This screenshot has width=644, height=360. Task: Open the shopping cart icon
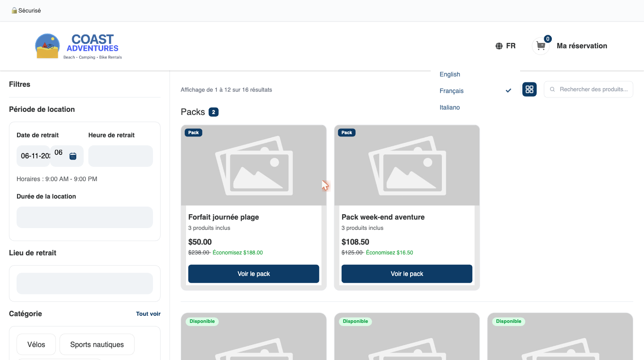pos(541,46)
